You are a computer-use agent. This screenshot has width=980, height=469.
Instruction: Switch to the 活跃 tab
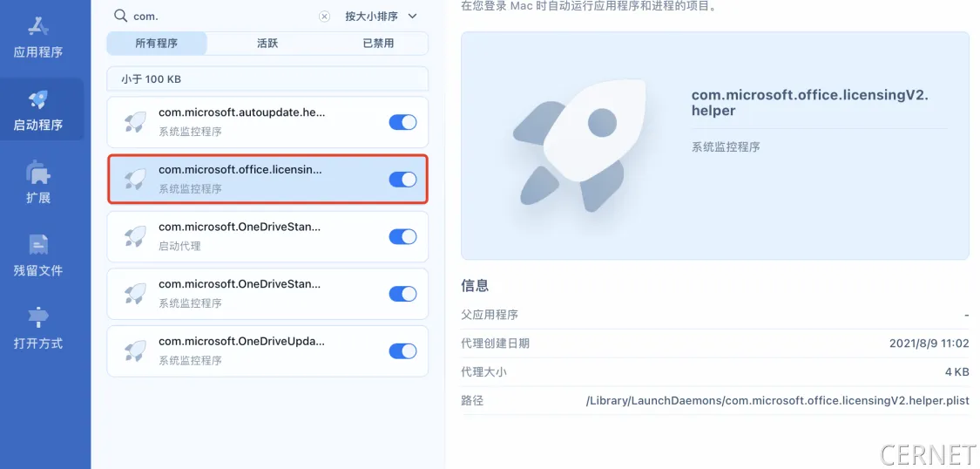tap(267, 44)
